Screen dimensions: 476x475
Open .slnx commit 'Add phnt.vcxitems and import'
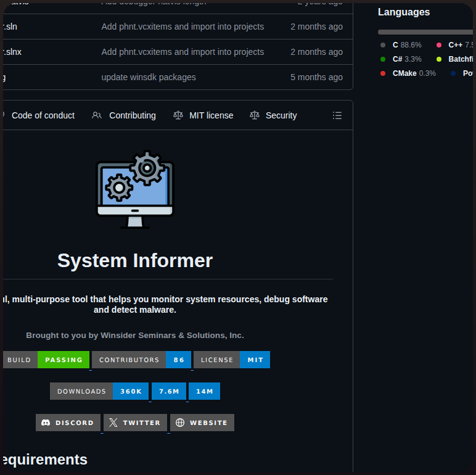coord(183,52)
